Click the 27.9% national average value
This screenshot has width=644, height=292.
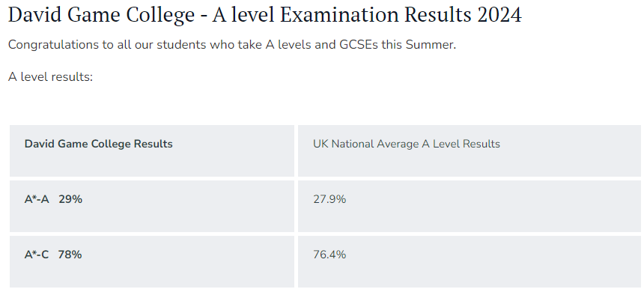pos(329,199)
